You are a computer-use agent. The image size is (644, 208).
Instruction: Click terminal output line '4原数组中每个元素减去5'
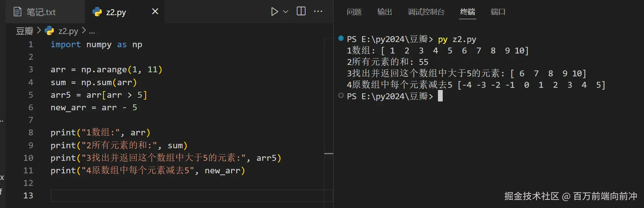(x=476, y=85)
